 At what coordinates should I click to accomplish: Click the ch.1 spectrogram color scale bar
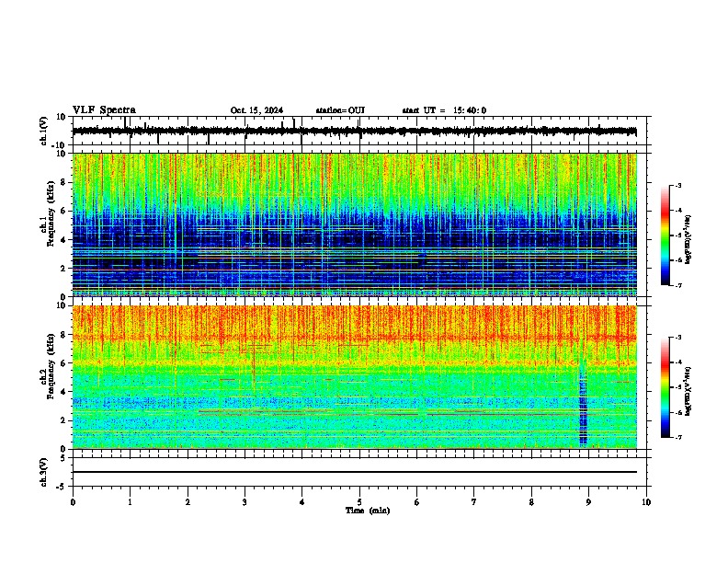tap(665, 236)
